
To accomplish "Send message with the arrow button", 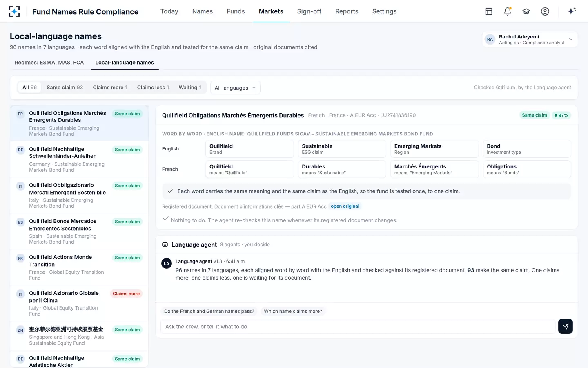I will (x=566, y=326).
